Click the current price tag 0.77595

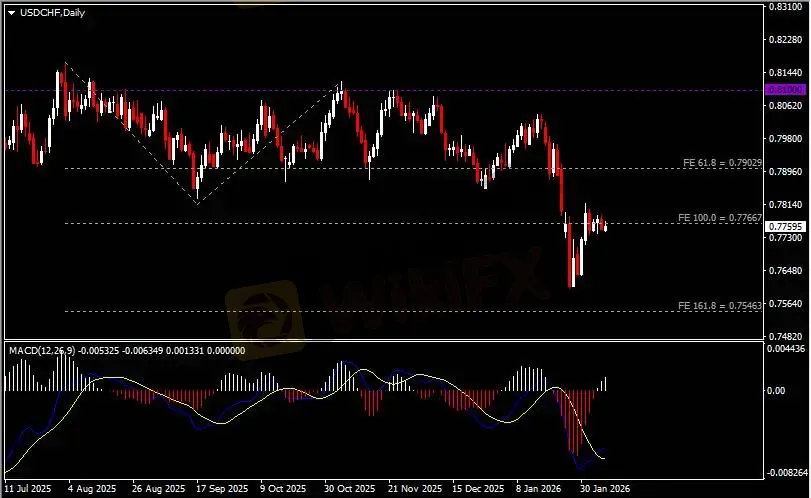(x=783, y=227)
